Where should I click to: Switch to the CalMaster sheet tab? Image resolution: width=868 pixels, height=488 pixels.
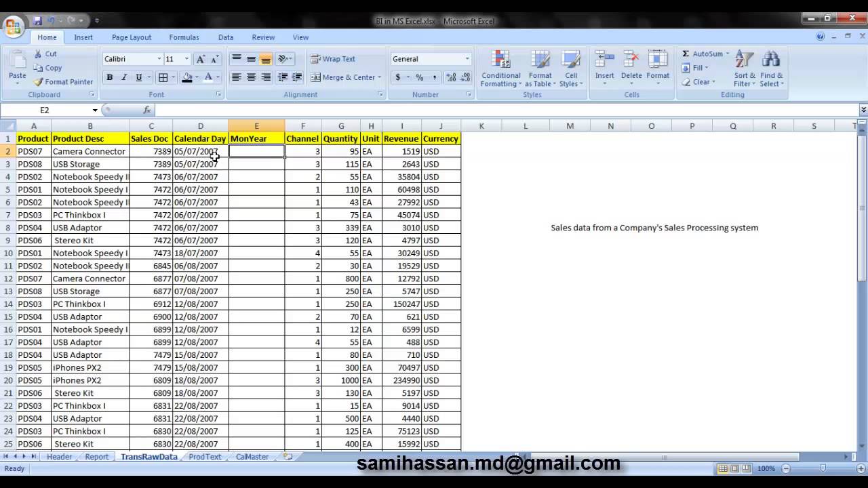[252, 457]
